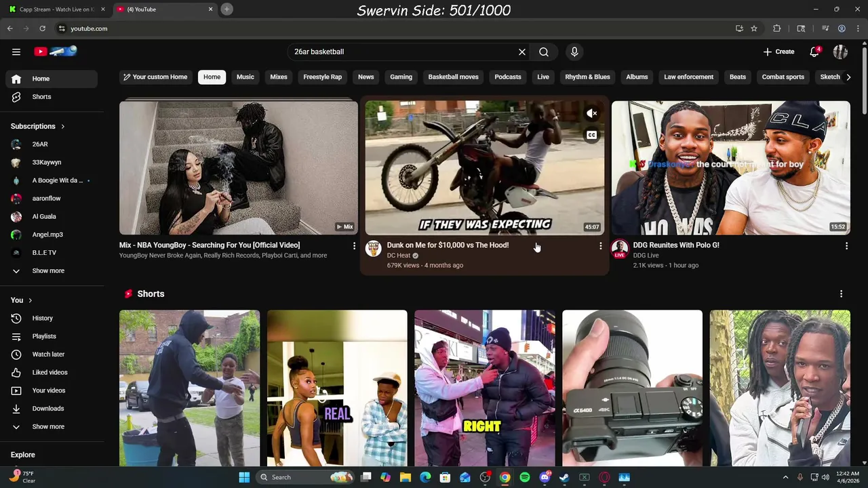Start voice search with microphone
Viewport: 868px width, 488px height.
[x=574, y=52]
